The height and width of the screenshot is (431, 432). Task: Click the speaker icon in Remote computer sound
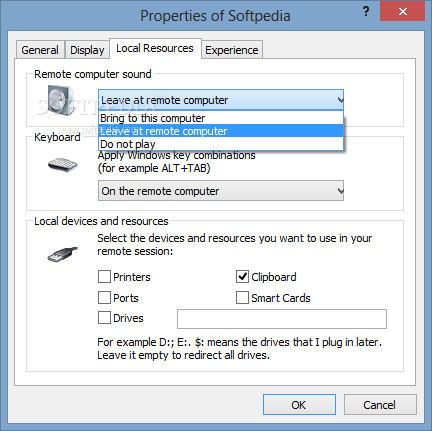61,100
